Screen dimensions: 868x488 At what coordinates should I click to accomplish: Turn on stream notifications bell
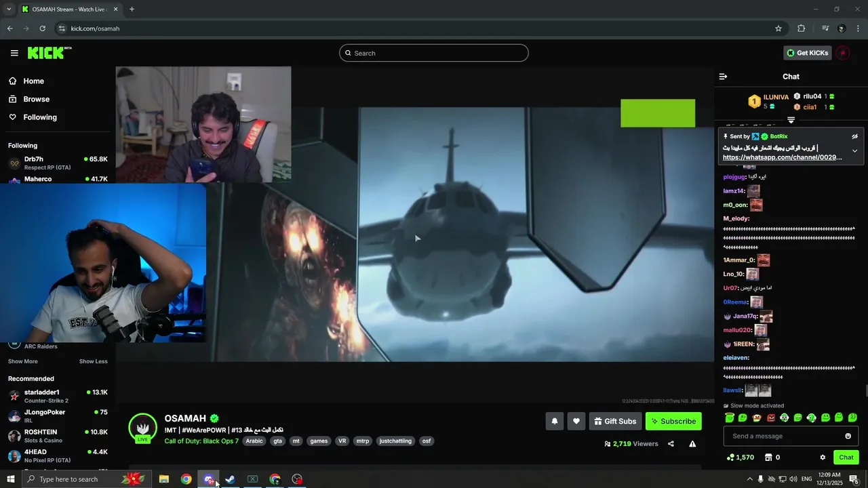(x=555, y=421)
